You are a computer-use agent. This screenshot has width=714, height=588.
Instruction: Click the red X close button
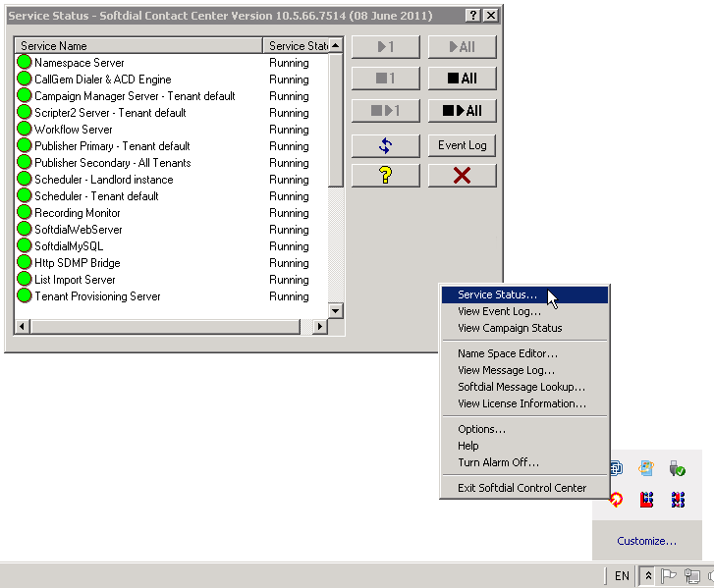[x=462, y=175]
